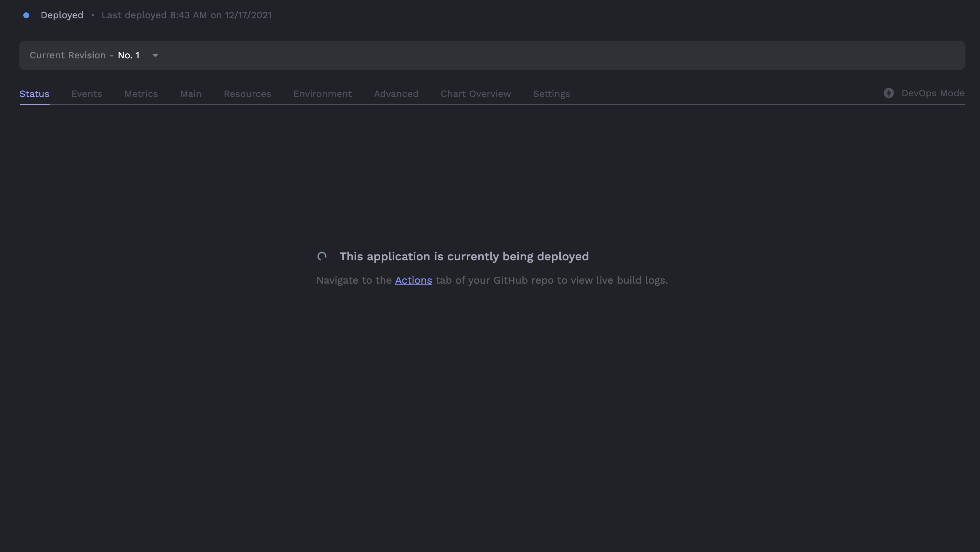
Task: Click the DevOps Mode lightning icon
Action: 889,93
